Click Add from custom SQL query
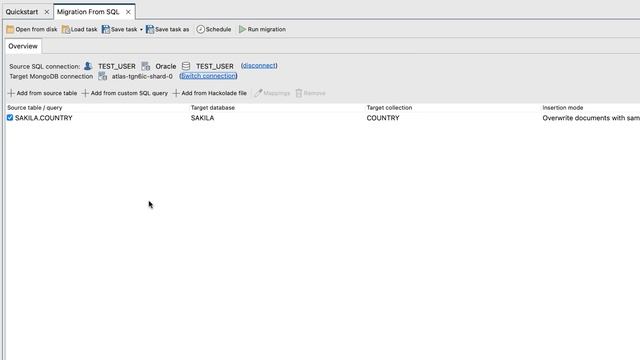 point(125,93)
